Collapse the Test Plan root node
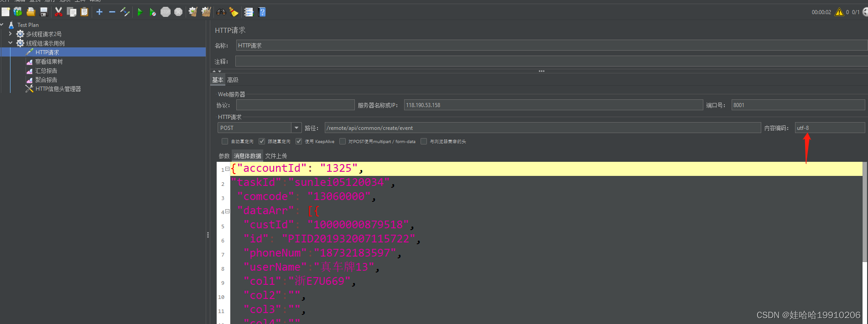The width and height of the screenshot is (868, 324). (2, 25)
